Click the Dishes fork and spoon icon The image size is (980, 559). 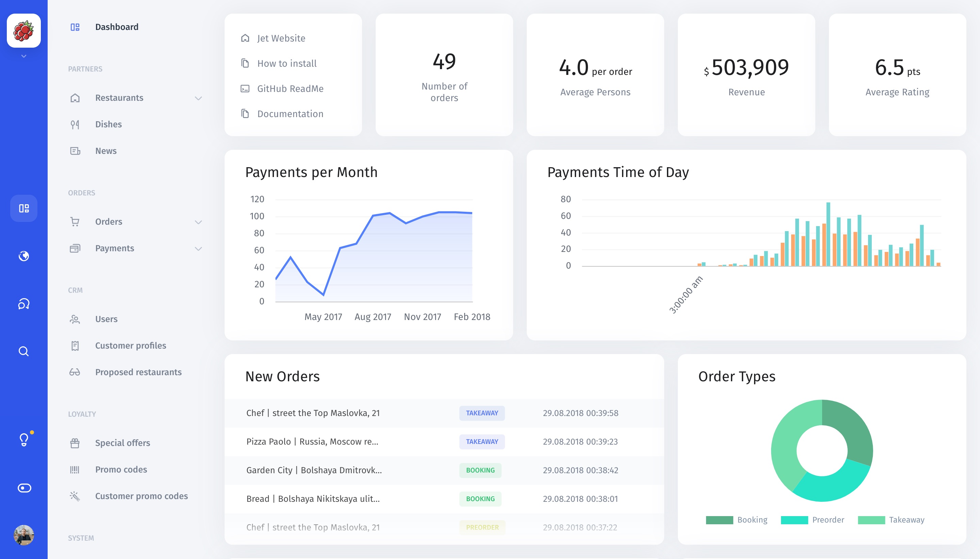tap(75, 124)
